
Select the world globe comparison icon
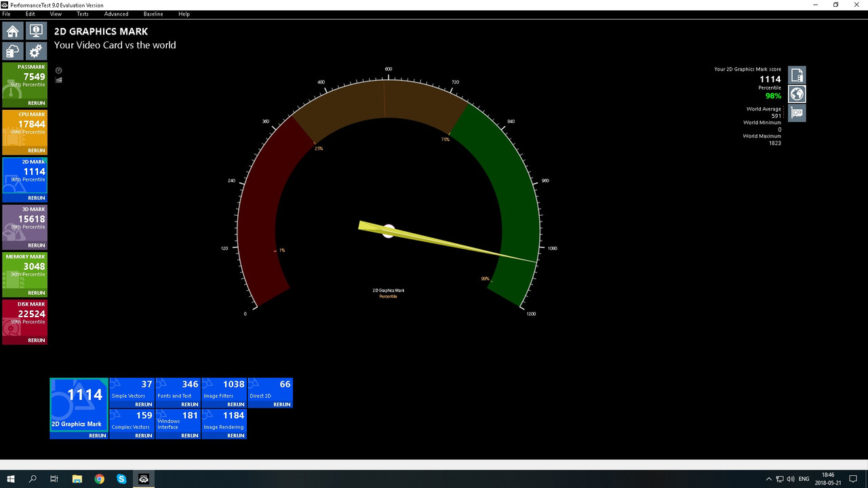797,94
